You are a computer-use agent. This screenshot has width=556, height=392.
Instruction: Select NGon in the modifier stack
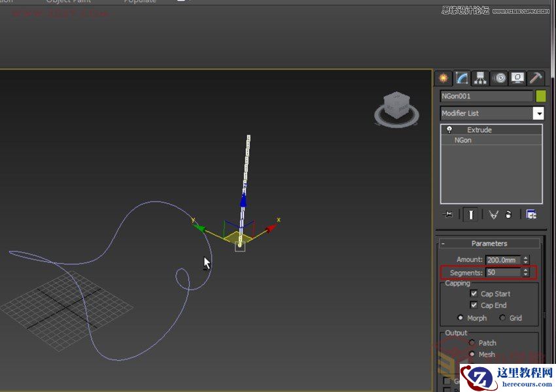(x=463, y=140)
